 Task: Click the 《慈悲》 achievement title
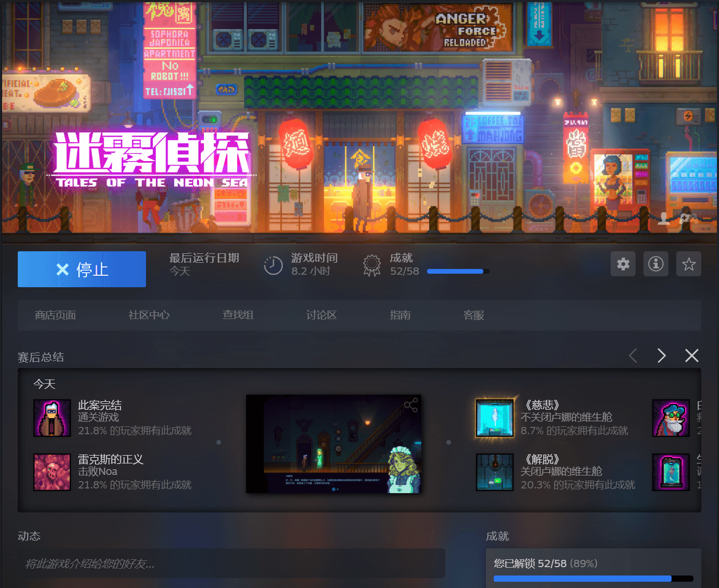pos(542,405)
